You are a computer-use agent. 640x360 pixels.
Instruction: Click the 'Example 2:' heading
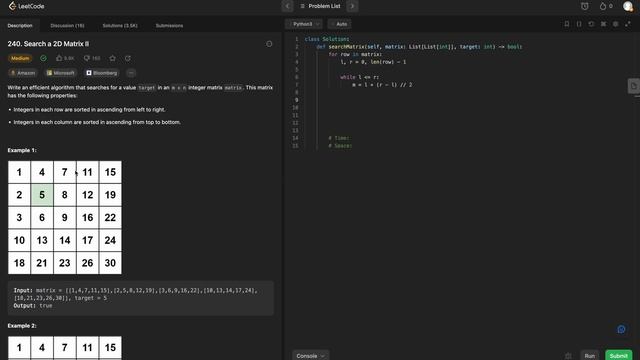pos(22,326)
